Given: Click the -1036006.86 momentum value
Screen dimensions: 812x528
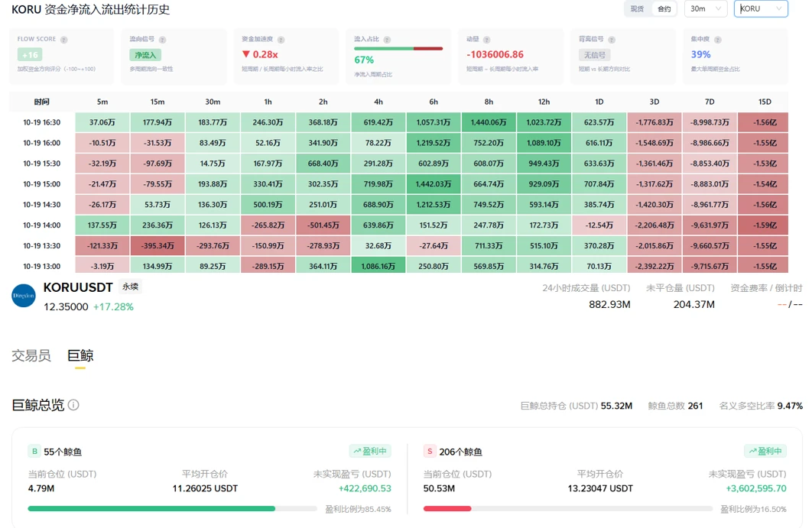Looking at the screenshot, I should (495, 54).
